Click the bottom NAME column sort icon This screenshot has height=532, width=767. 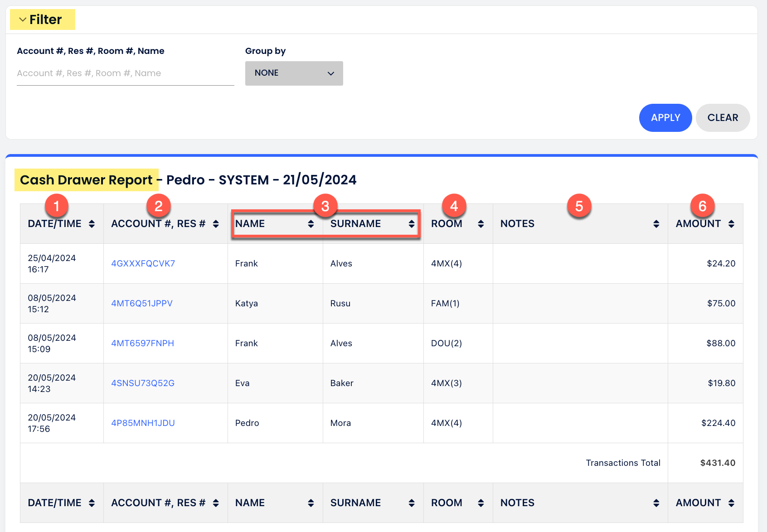[311, 503]
